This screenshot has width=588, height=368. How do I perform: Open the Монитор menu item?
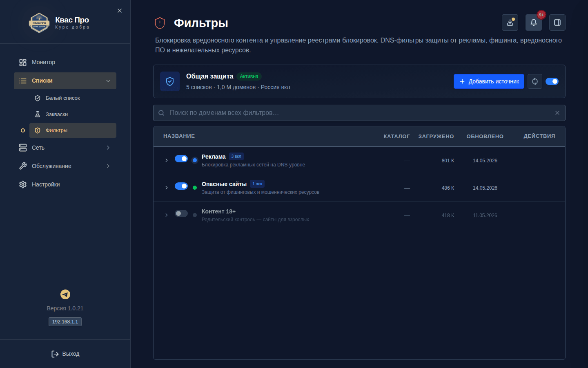[65, 62]
